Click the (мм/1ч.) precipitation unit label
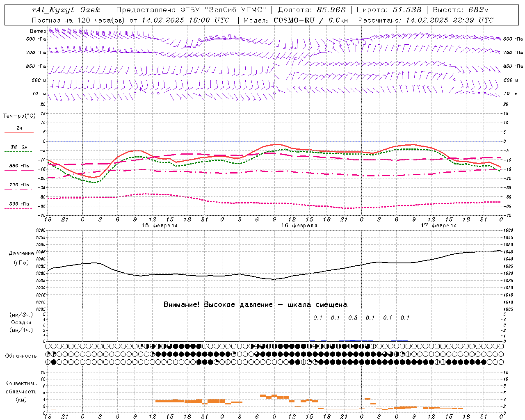525x420 pixels. [x=21, y=330]
